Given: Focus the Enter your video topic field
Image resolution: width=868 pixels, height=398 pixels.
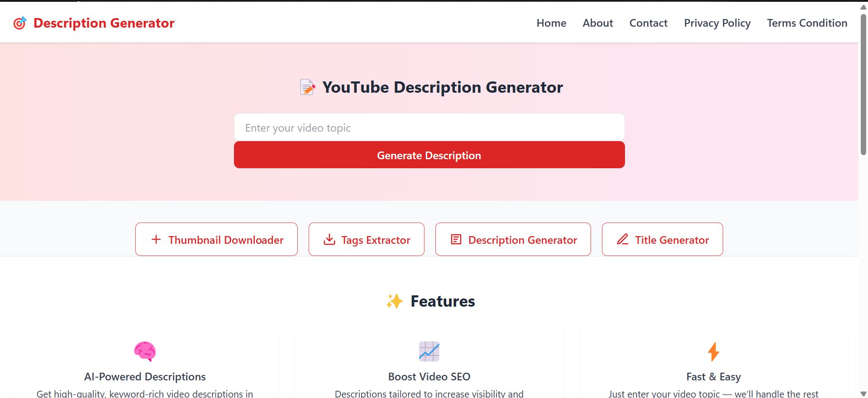Looking at the screenshot, I should [x=429, y=128].
